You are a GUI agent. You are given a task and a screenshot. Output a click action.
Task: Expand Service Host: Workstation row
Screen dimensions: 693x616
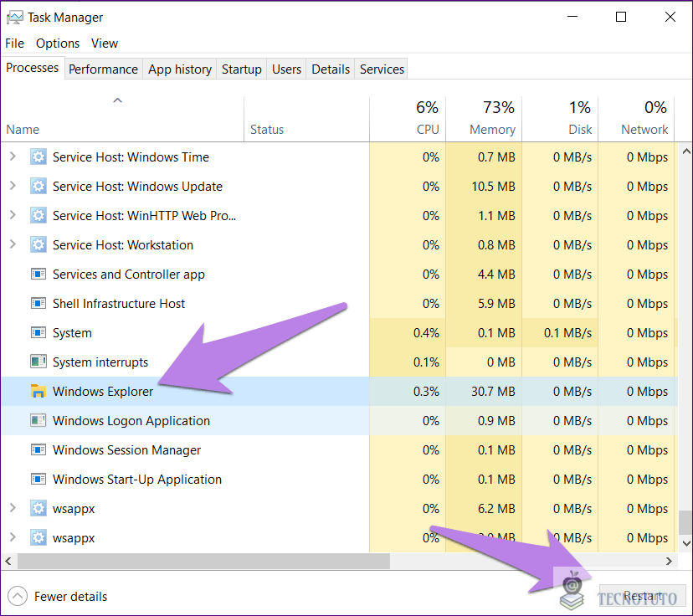[13, 244]
